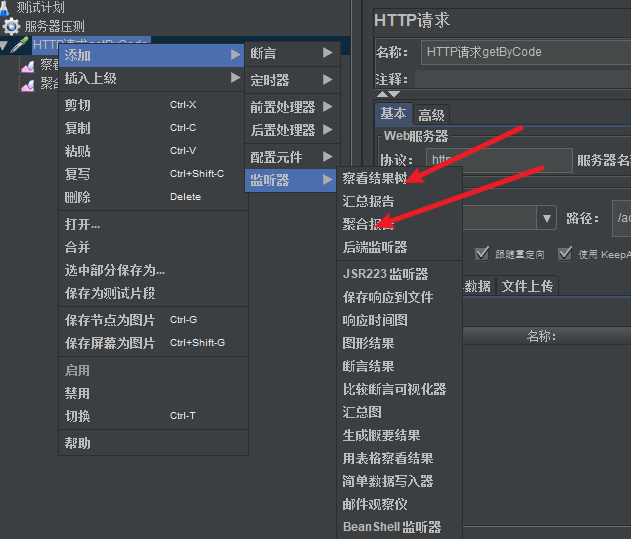631x539 pixels.
Task: Add 比较断言可视化器 listener
Action: tap(400, 389)
